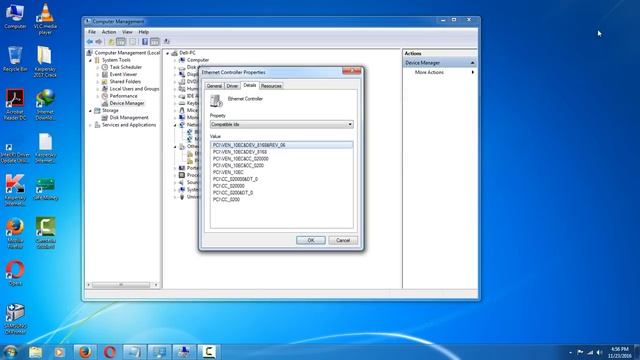Viewport: 640px width, 360px height.
Task: Open the Help menu
Action: pyautogui.click(x=143, y=32)
